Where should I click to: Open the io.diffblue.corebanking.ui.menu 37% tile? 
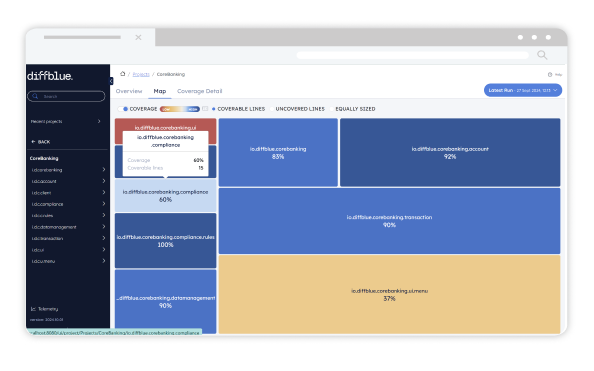[x=389, y=294]
